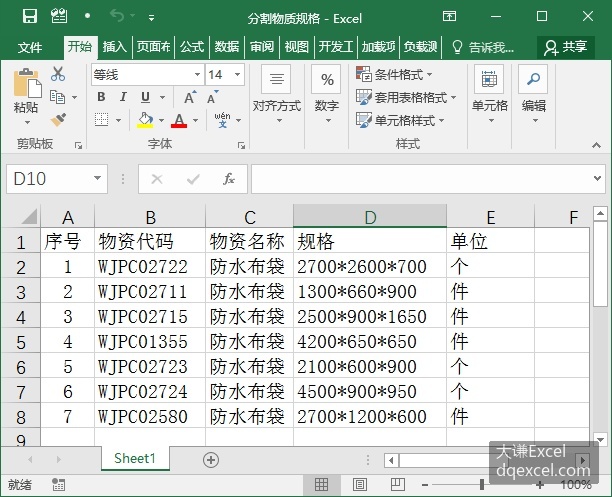This screenshot has height=497, width=612.
Task: Click the 单元格 cells button
Action: tap(489, 95)
